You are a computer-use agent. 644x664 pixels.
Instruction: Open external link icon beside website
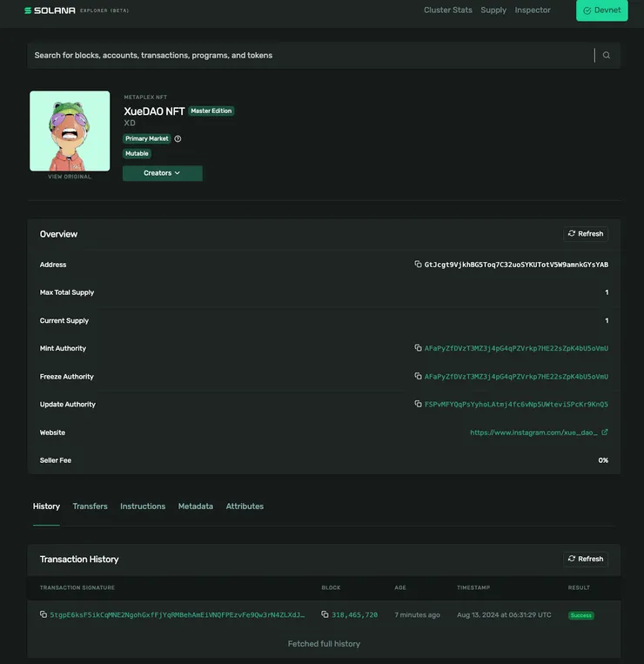click(605, 432)
